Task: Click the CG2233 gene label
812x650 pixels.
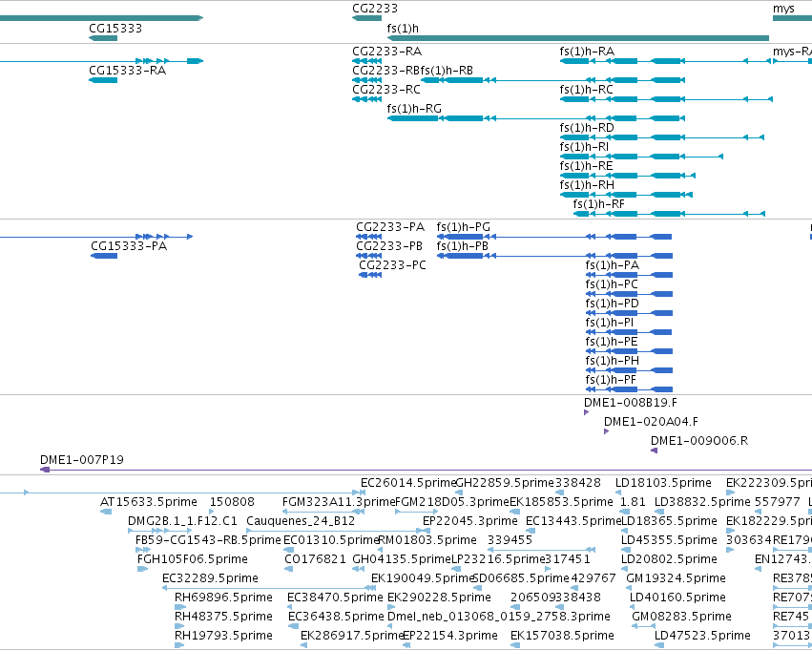Action: click(375, 9)
